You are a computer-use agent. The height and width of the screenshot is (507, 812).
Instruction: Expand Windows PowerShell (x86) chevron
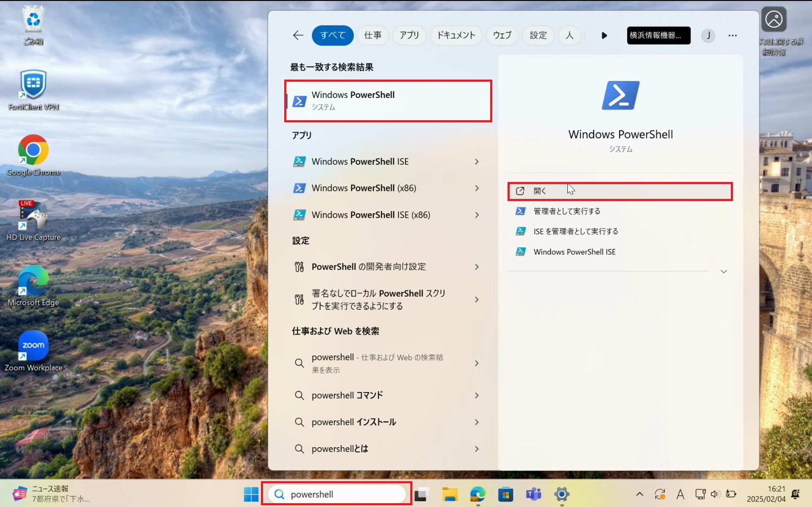click(x=477, y=188)
